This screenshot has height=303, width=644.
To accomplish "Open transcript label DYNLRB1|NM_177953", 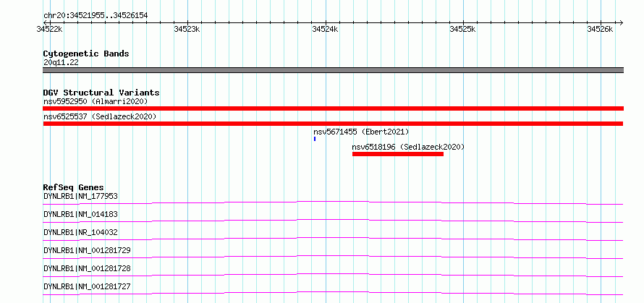I will (80, 196).
